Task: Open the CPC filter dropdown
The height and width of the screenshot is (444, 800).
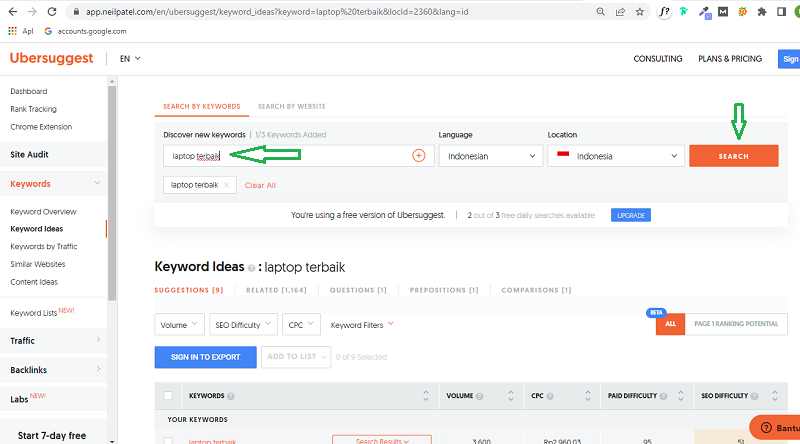Action: pyautogui.click(x=301, y=325)
